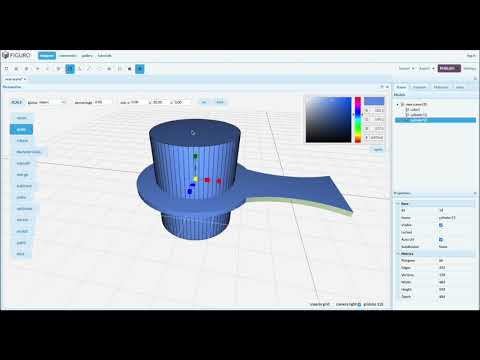
Task: Open the tutorials menu item
Action: (x=104, y=56)
